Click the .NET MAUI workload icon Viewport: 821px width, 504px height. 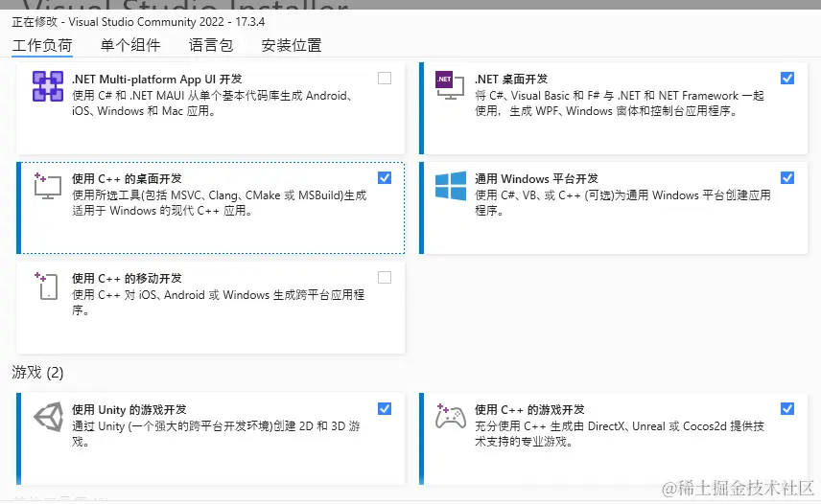tap(48, 86)
